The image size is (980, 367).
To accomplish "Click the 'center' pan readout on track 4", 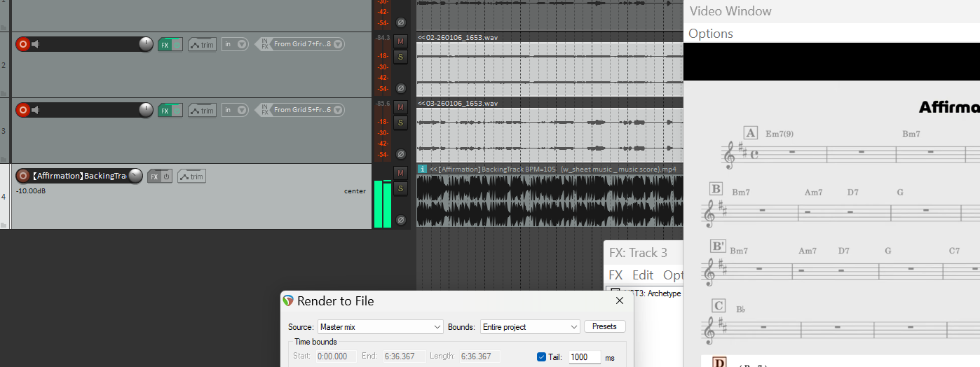I will click(355, 191).
